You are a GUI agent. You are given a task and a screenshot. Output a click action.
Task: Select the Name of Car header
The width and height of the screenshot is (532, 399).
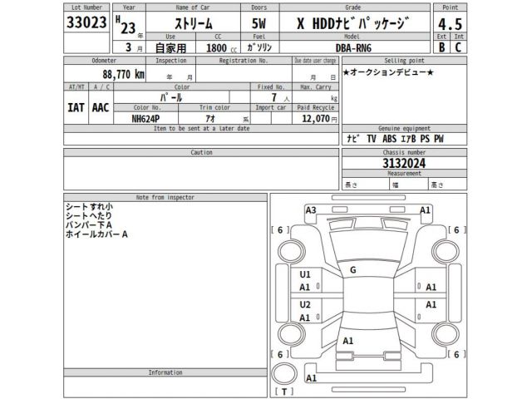(x=193, y=7)
